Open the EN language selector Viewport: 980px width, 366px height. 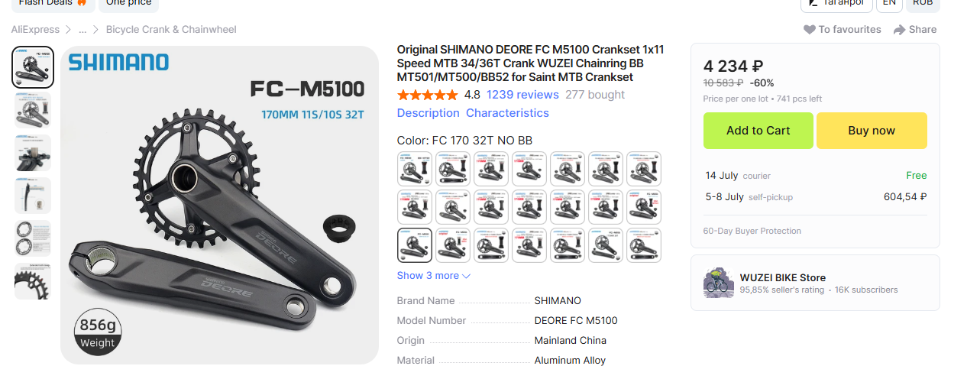pyautogui.click(x=888, y=3)
